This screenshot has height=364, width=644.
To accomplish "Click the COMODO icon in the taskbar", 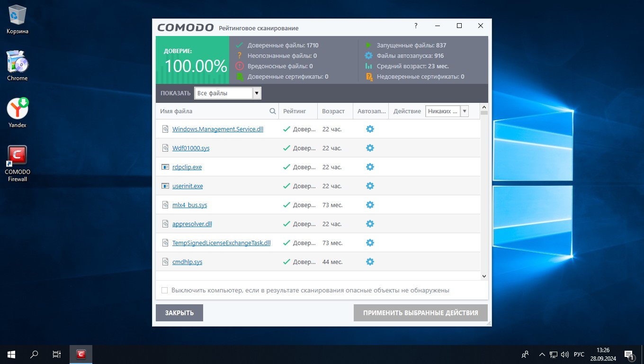I will (81, 354).
